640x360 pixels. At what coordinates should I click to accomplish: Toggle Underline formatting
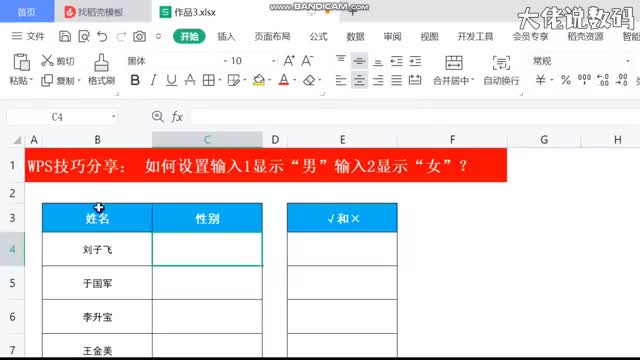point(171,80)
